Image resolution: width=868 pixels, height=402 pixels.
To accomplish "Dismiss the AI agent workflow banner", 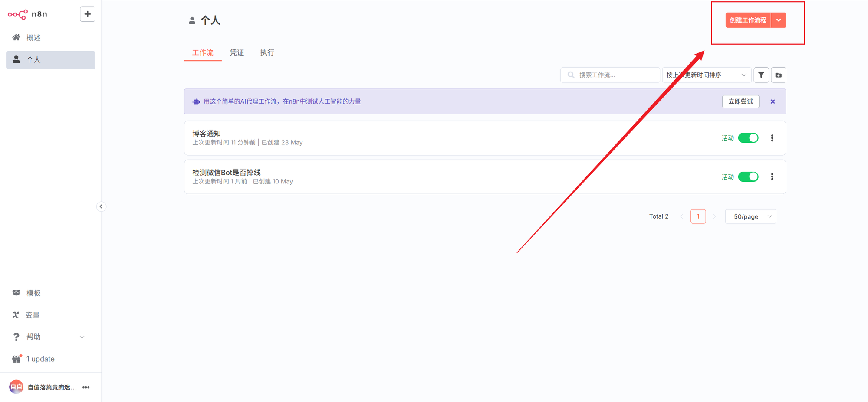I will coord(773,101).
